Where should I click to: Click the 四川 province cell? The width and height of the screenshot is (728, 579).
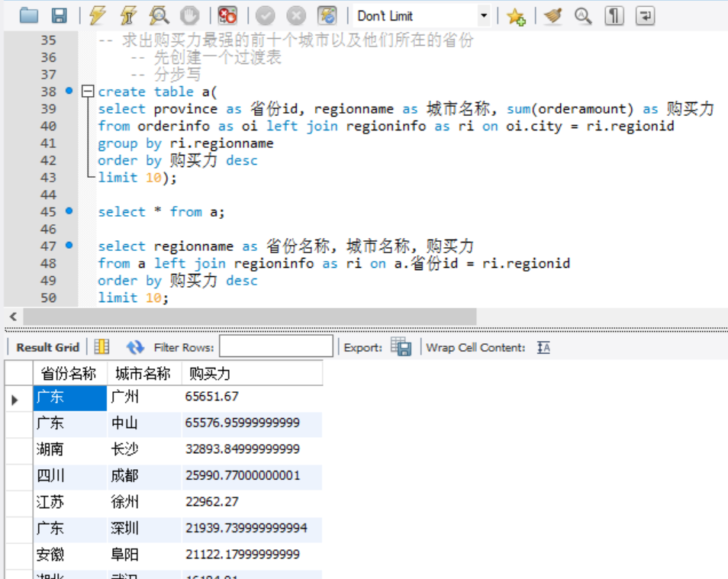point(70,476)
